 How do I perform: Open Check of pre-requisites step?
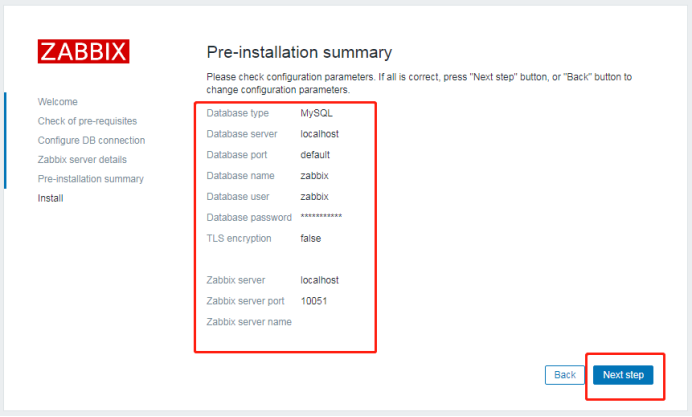pos(87,121)
